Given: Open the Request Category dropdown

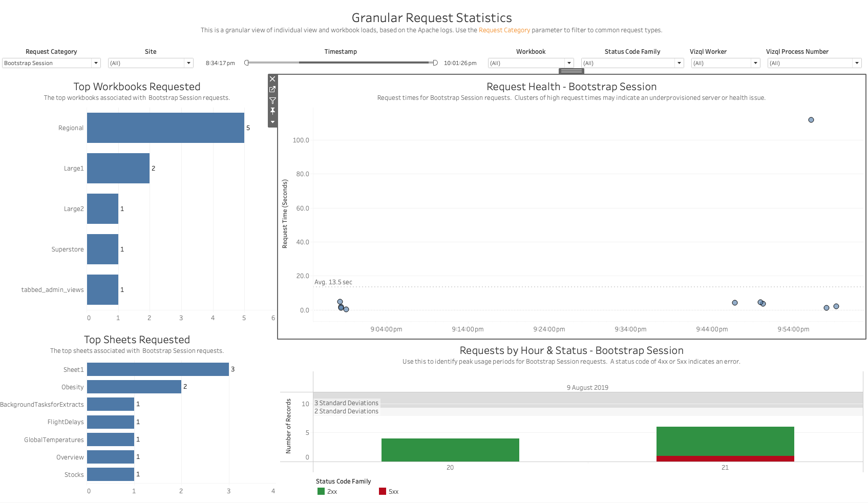Looking at the screenshot, I should [96, 63].
